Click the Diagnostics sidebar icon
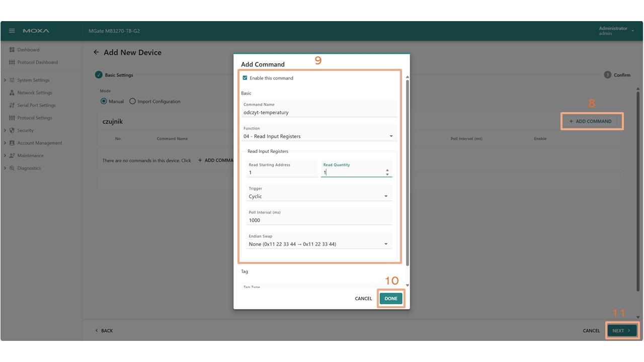 coord(12,168)
